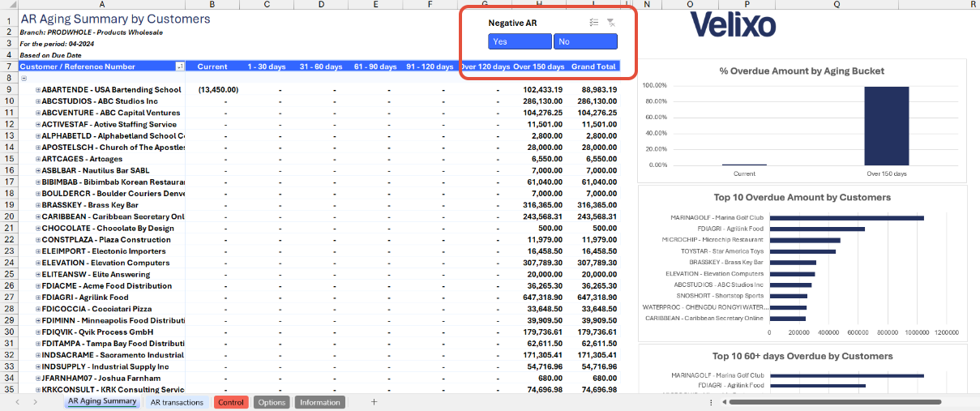The image size is (980, 411).
Task: Expand the ELEVATION customer row
Action: click(38, 263)
